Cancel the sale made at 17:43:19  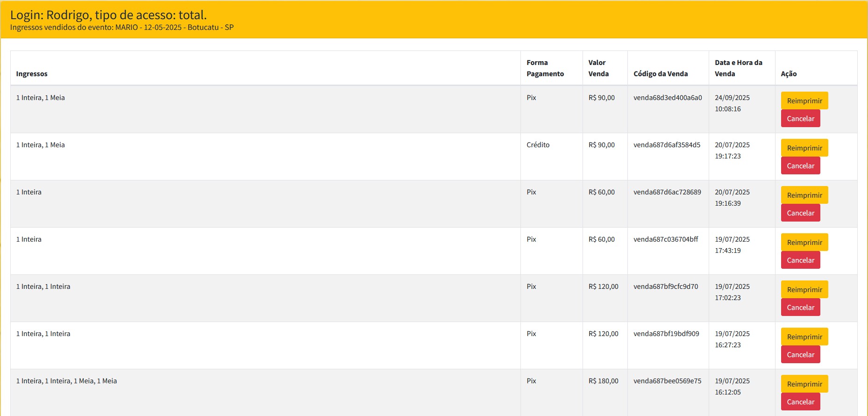800,260
